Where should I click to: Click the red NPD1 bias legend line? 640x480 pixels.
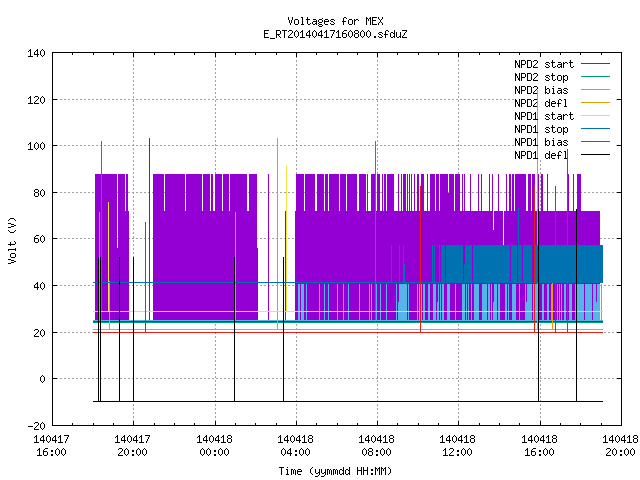pyautogui.click(x=595, y=142)
